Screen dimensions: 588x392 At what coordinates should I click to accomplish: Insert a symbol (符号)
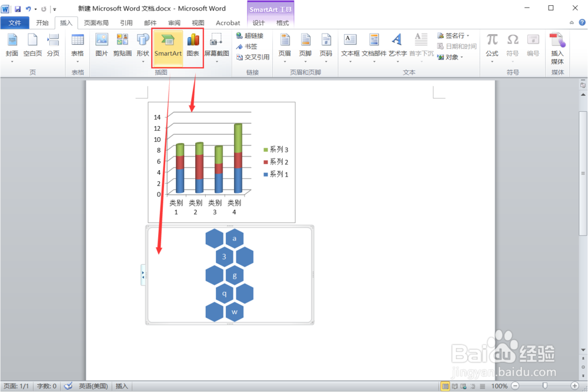513,48
